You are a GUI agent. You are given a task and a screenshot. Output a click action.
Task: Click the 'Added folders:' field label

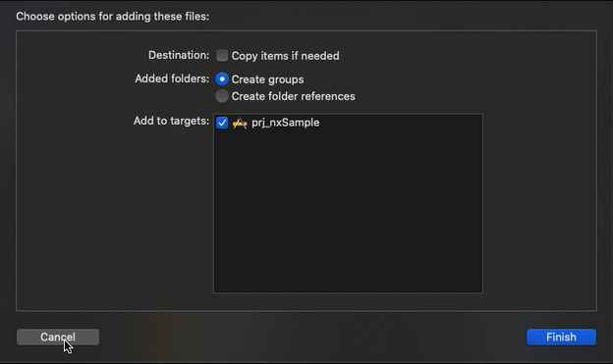(172, 78)
